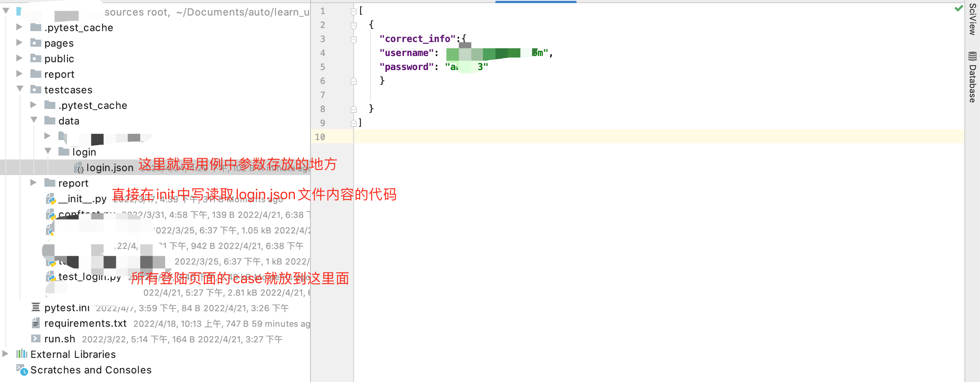The height and width of the screenshot is (382, 980).
Task: Click the login.json file icon
Action: pos(79,168)
